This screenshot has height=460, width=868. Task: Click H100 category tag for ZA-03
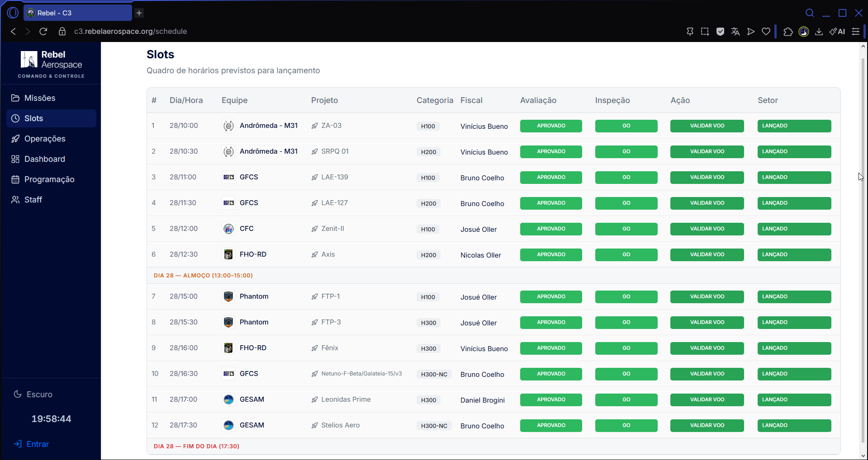[x=428, y=126]
